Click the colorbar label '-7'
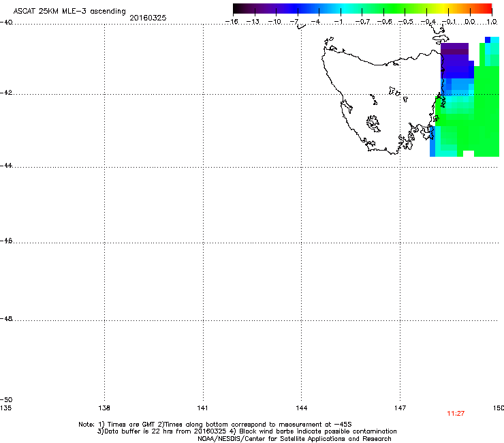This screenshot has width=504, height=443. click(x=294, y=22)
